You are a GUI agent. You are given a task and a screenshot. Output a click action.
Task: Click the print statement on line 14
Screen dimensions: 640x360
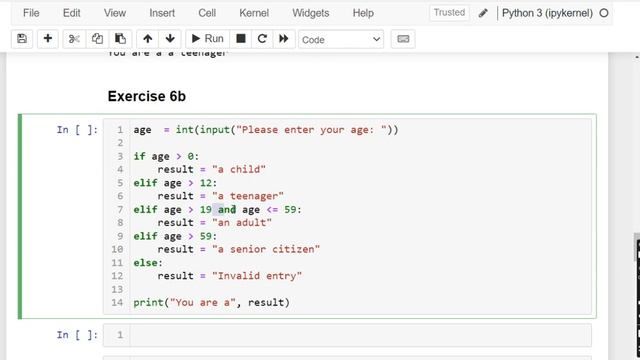click(x=211, y=302)
